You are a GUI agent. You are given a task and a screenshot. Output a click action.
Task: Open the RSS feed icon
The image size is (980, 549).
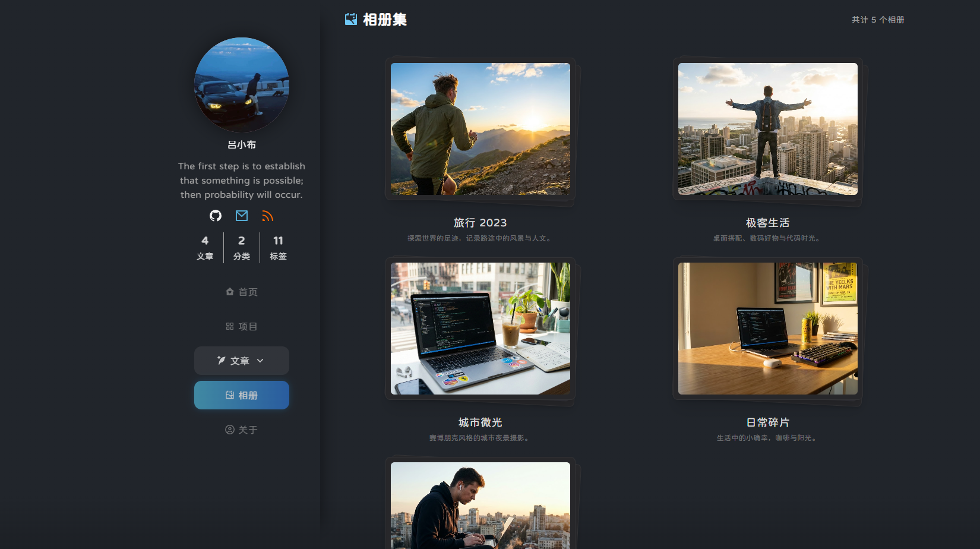pyautogui.click(x=267, y=216)
